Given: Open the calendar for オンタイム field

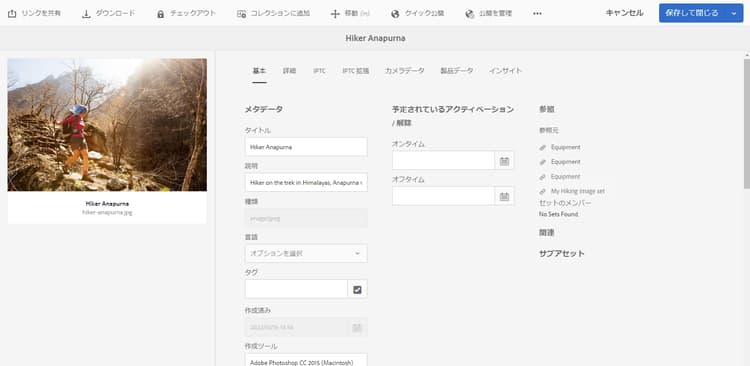Looking at the screenshot, I should click(x=504, y=161).
